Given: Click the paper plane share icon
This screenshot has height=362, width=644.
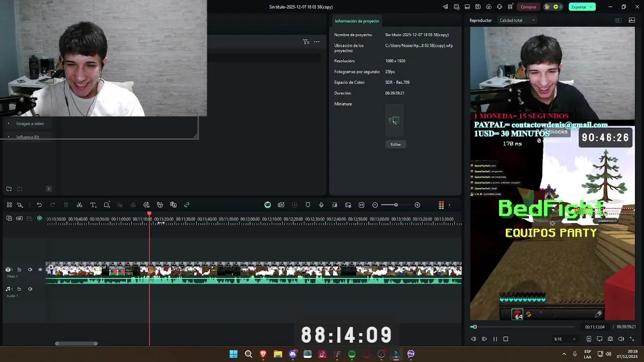Looking at the screenshot, I should coord(446,7).
